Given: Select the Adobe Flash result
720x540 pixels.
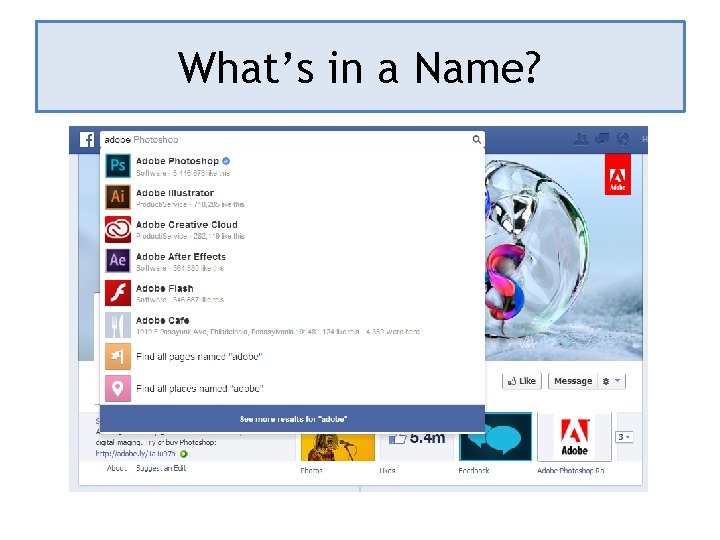Looking at the screenshot, I should (x=292, y=293).
